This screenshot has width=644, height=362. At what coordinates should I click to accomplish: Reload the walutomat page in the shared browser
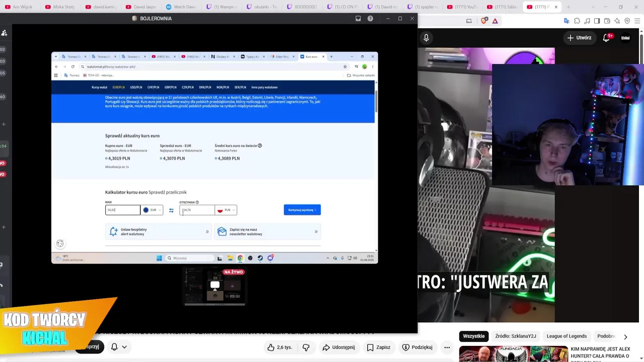(73, 66)
